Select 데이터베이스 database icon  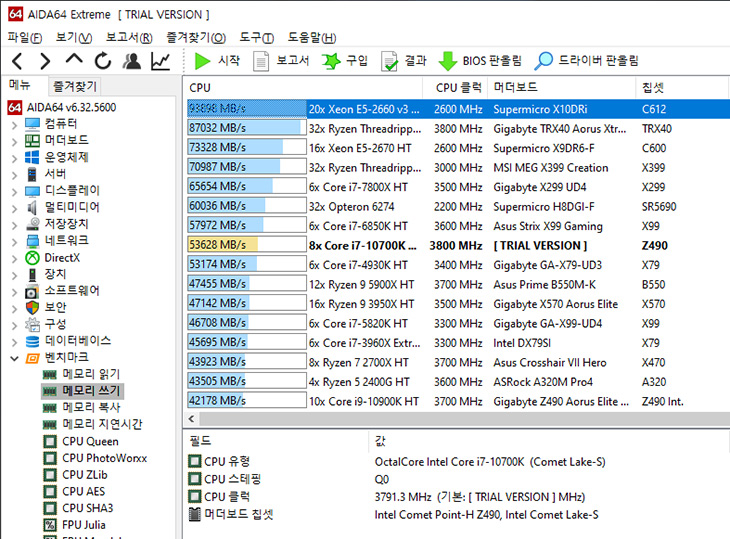[x=33, y=341]
